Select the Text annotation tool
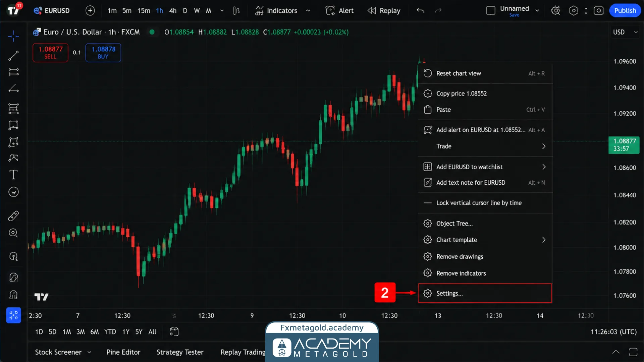Screen dimensions: 644x362 tap(13, 175)
